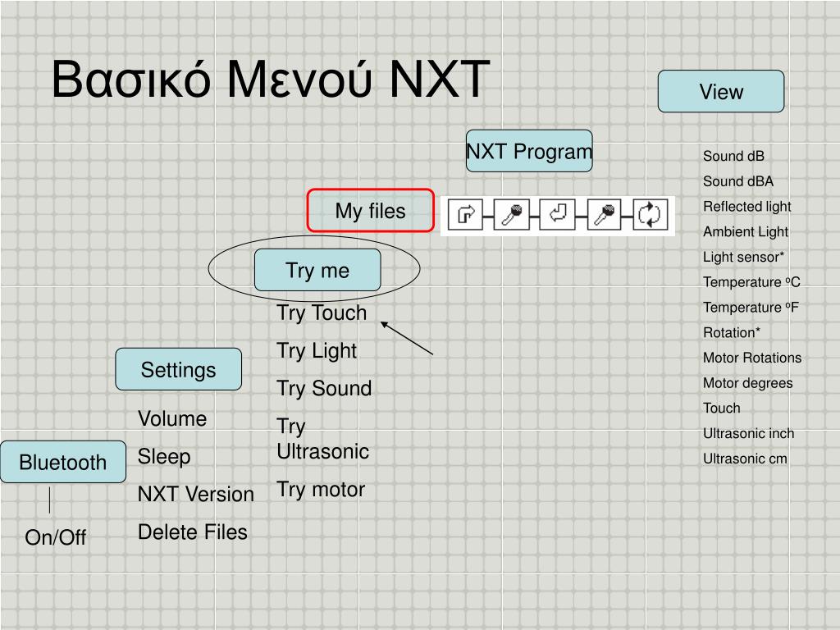The width and height of the screenshot is (840, 630).
Task: Click the Ultrasonic inch view option
Action: [x=748, y=433]
